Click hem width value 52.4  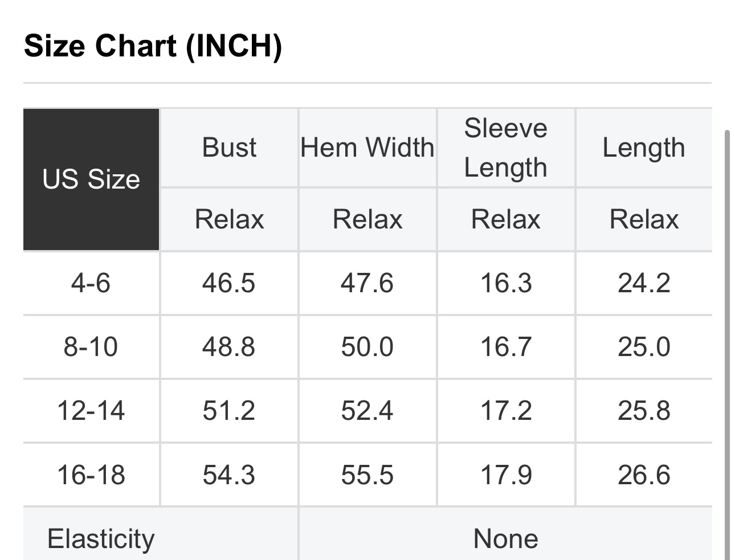click(367, 411)
